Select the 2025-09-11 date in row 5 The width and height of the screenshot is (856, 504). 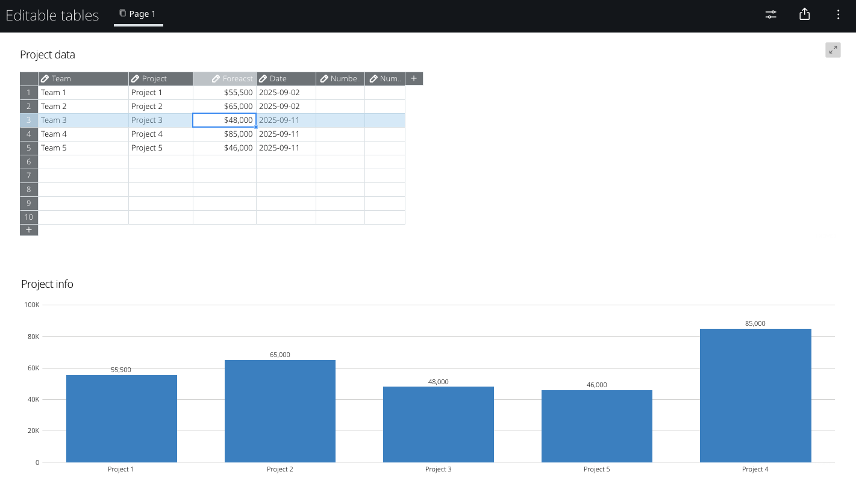(286, 148)
